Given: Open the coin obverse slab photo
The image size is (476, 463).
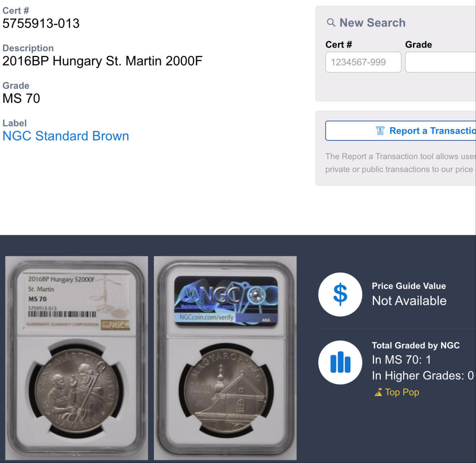Looking at the screenshot, I should (x=77, y=358).
